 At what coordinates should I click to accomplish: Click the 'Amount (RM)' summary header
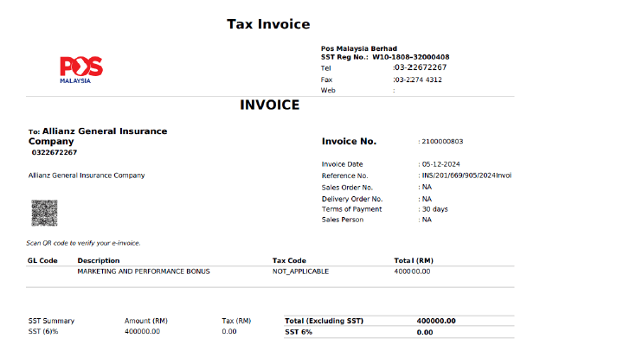pos(146,321)
